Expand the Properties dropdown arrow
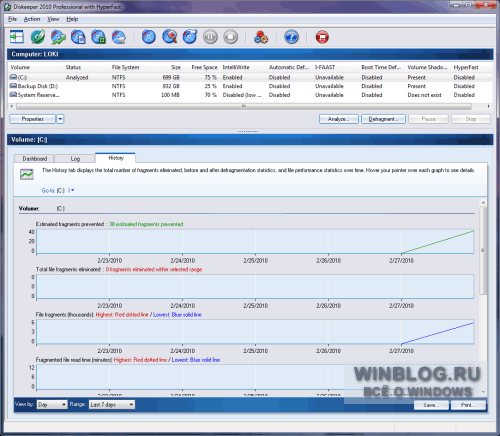 point(60,119)
